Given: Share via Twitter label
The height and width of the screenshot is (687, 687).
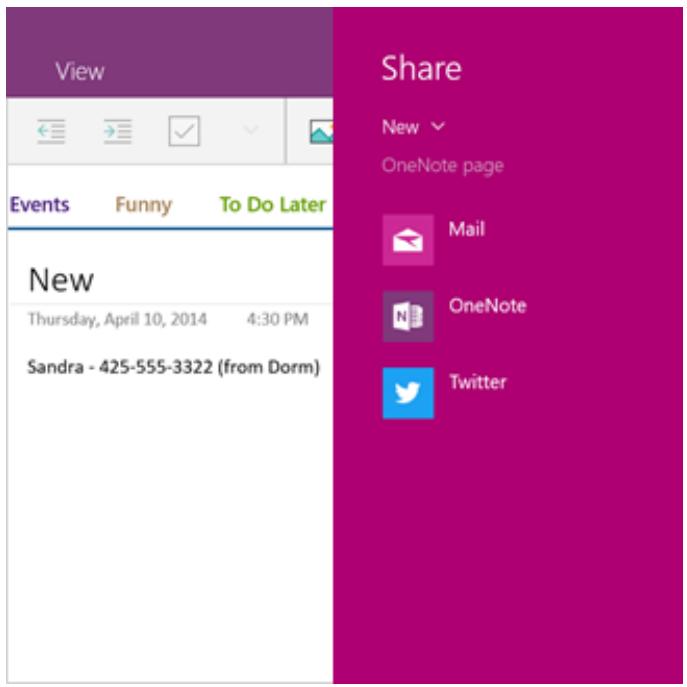Looking at the screenshot, I should click(x=478, y=382).
